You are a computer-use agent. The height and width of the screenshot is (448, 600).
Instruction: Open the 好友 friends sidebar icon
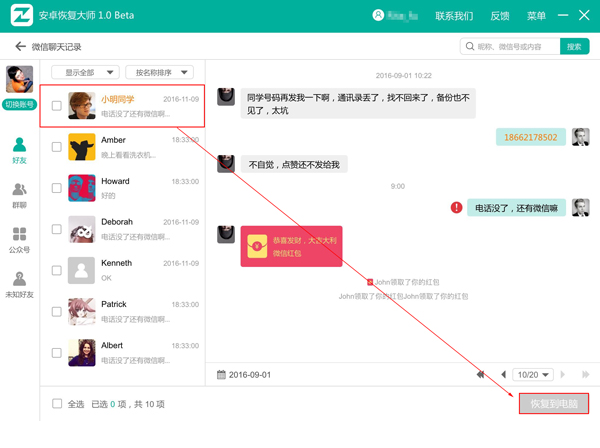point(20,151)
